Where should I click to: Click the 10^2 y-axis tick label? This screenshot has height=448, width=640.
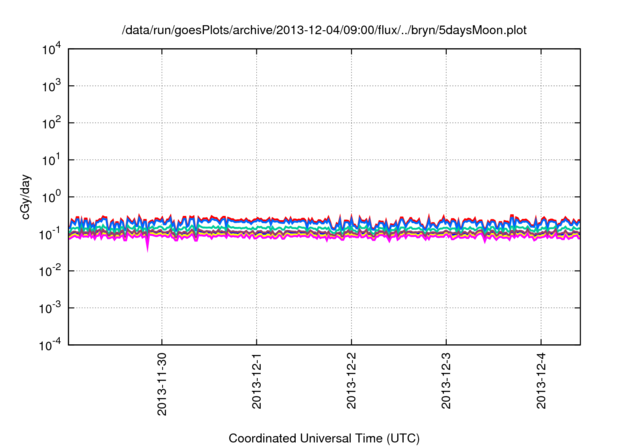51,124
